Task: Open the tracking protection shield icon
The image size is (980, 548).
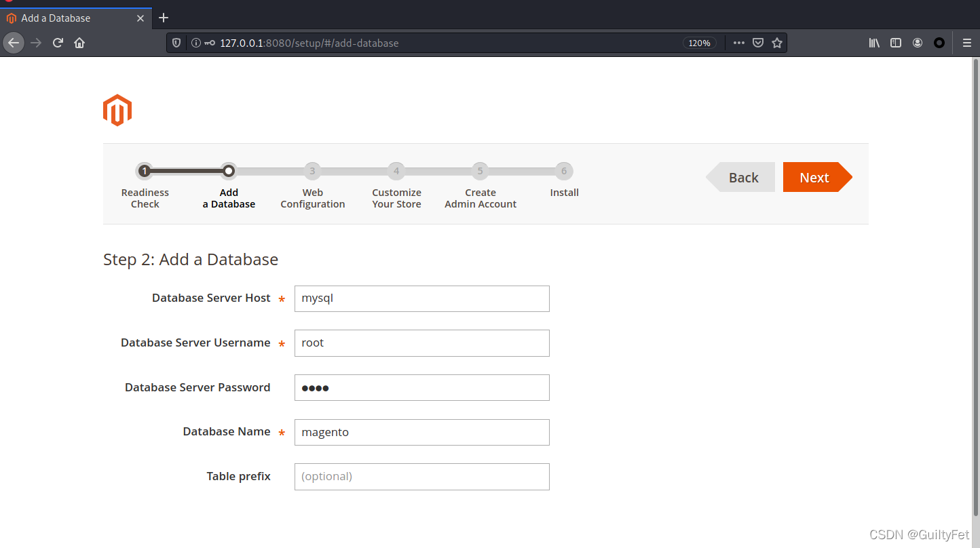Action: pyautogui.click(x=176, y=42)
